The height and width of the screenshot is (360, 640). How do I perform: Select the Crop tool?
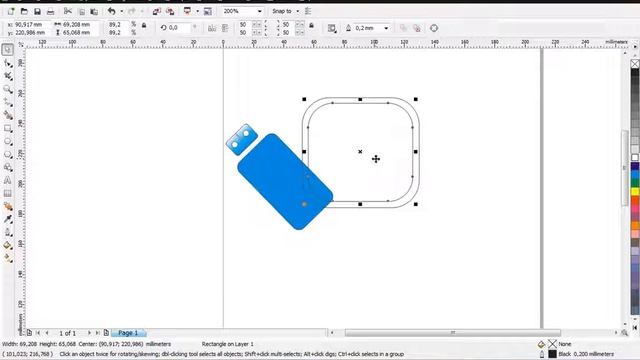tap(8, 76)
